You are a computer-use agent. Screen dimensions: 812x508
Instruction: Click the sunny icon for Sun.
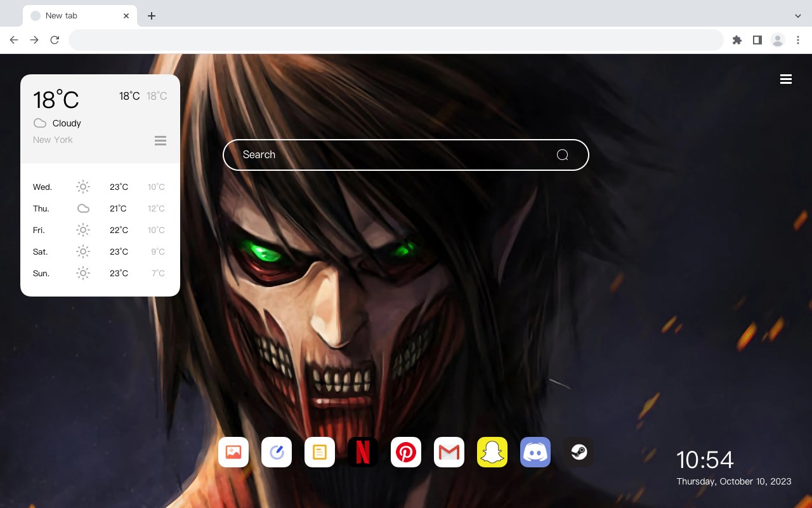(83, 273)
